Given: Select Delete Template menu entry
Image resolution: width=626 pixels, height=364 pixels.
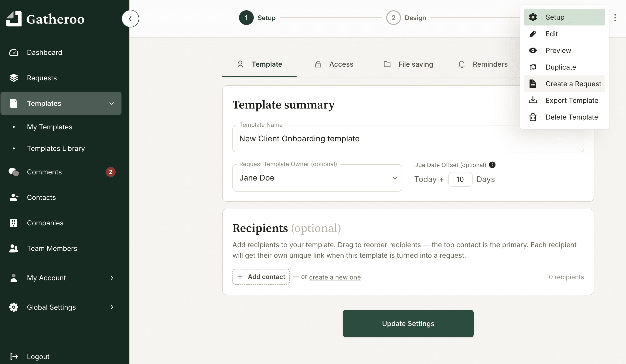Looking at the screenshot, I should coord(564,117).
